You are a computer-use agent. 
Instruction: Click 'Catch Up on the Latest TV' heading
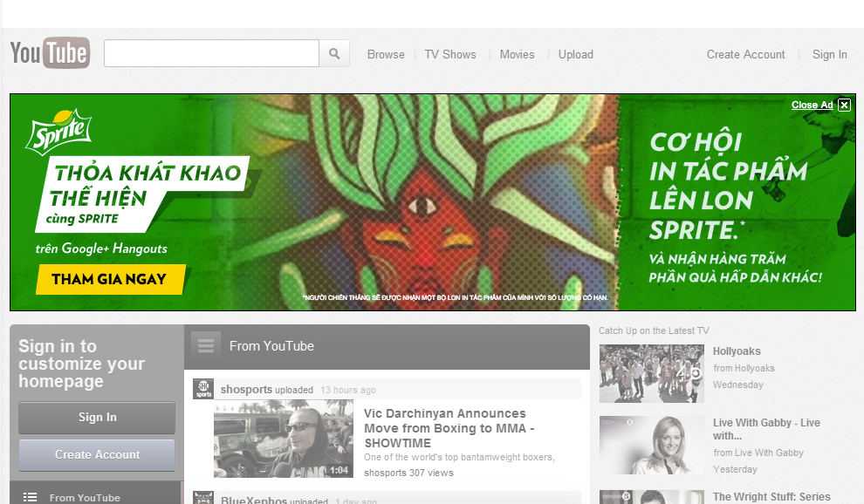pos(654,330)
